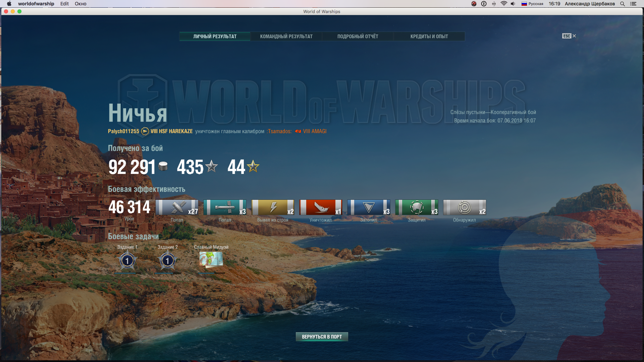Click the Задание 2 mission badge
644x362 pixels.
click(167, 260)
